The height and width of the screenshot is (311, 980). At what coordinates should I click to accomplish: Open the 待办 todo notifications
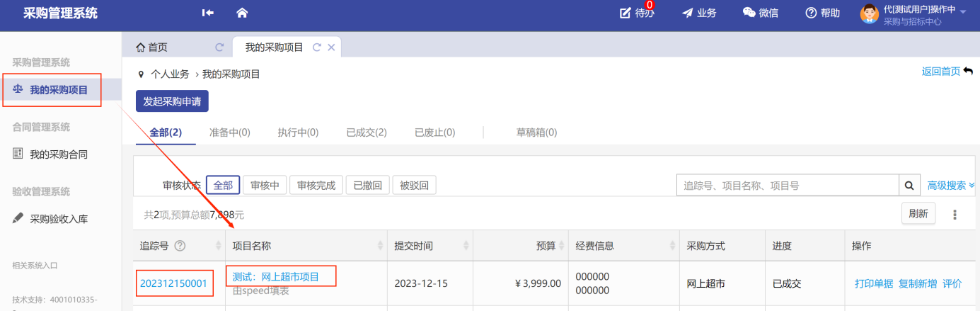pos(636,13)
